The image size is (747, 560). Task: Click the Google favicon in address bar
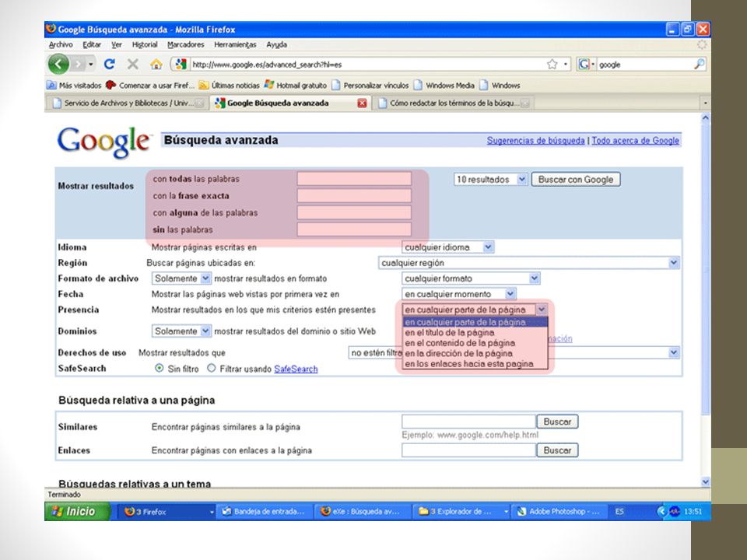[x=181, y=64]
